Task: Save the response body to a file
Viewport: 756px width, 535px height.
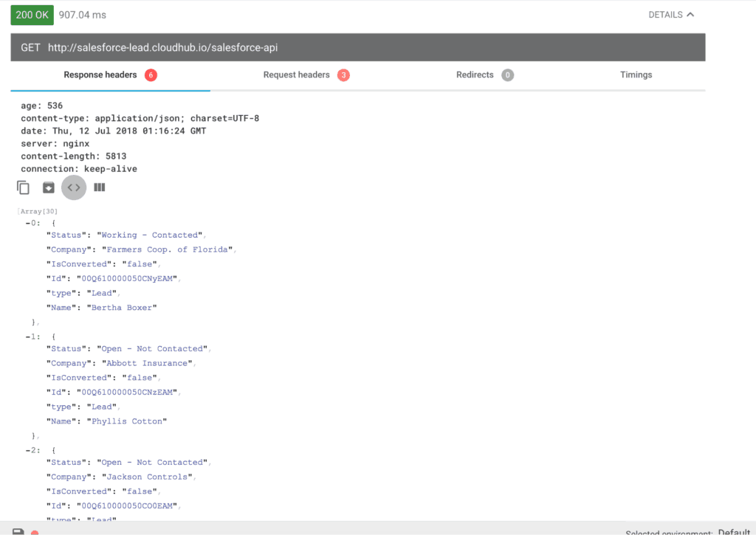Action: pyautogui.click(x=48, y=187)
